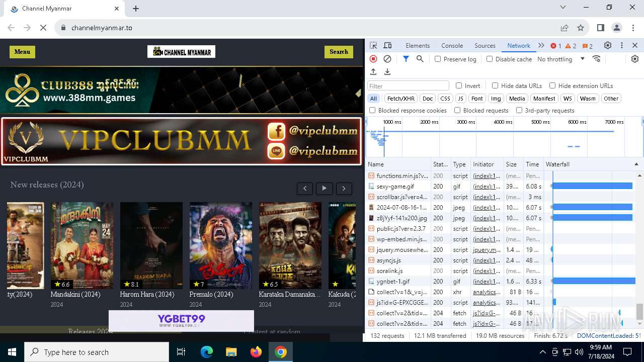Select sexy-game.gif request row
This screenshot has height=362, width=644.
pyautogui.click(x=505, y=187)
